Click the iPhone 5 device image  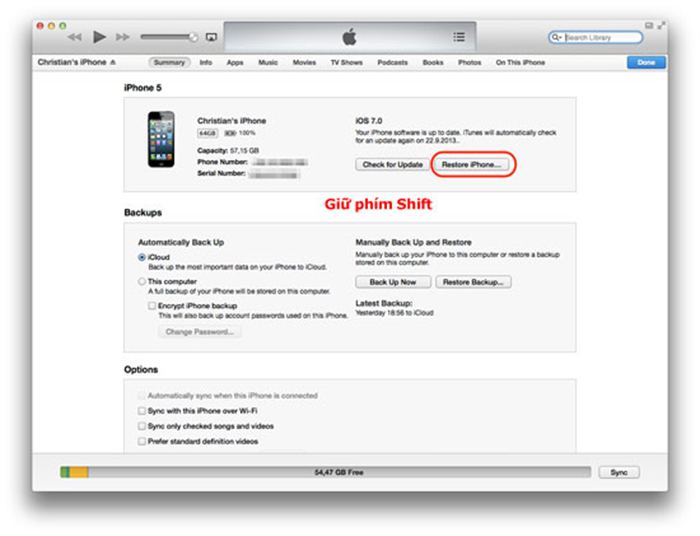click(x=161, y=139)
